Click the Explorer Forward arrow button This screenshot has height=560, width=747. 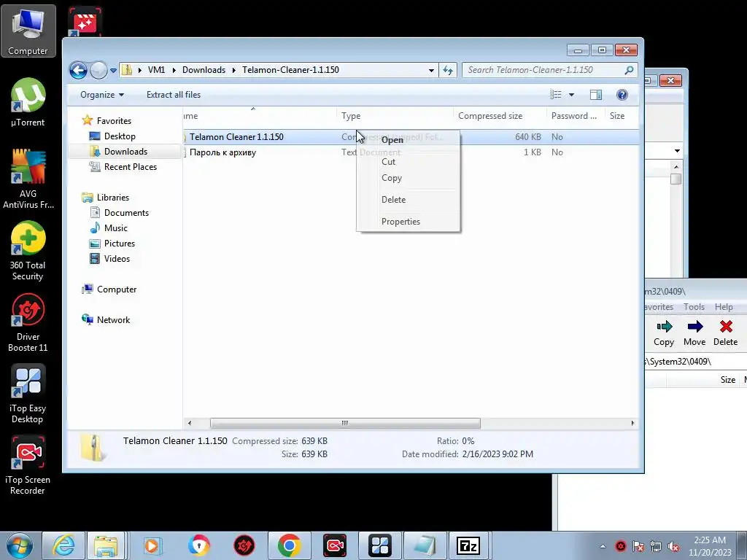tap(98, 70)
